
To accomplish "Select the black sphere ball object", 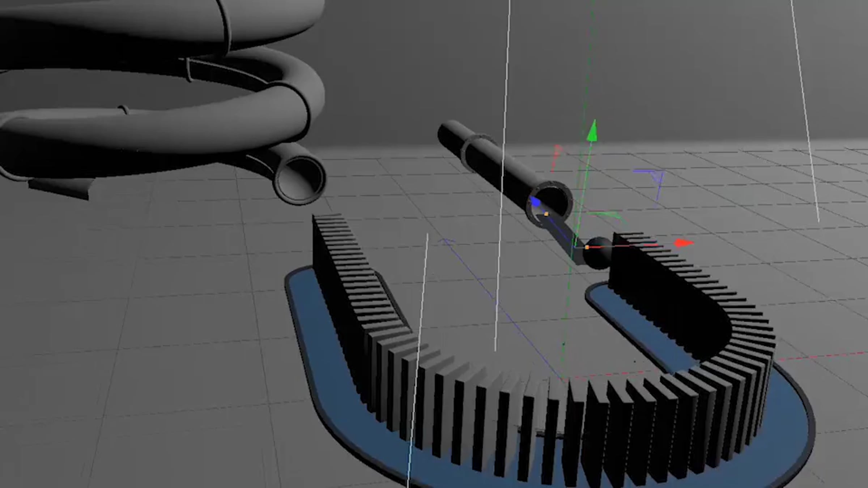I will click(x=597, y=253).
